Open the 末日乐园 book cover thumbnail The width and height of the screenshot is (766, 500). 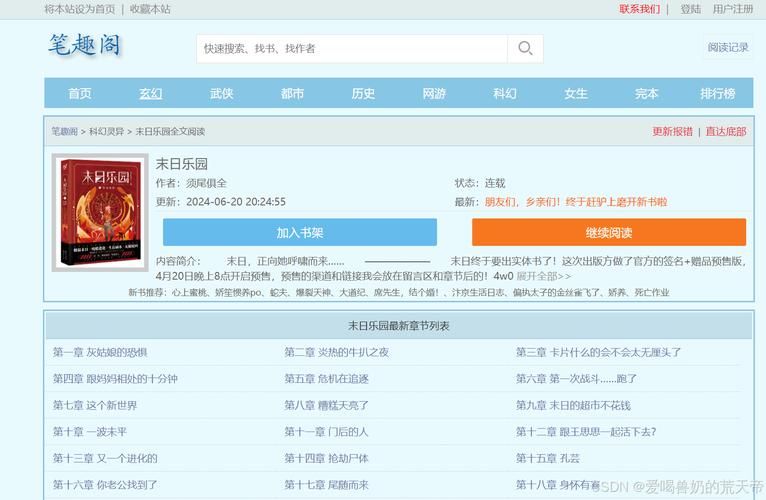click(x=100, y=213)
